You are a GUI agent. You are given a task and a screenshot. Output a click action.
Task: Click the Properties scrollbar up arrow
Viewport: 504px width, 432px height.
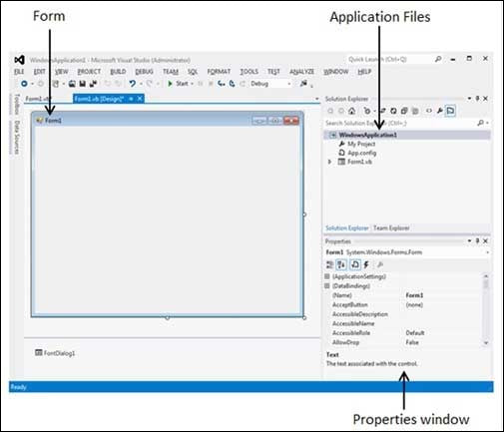point(486,276)
